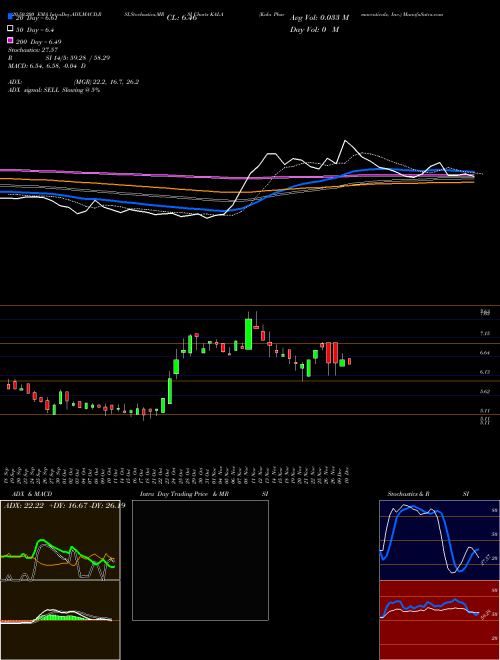
Task: Click the 'ADX & MACD' panel title
Action: pyautogui.click(x=32, y=494)
